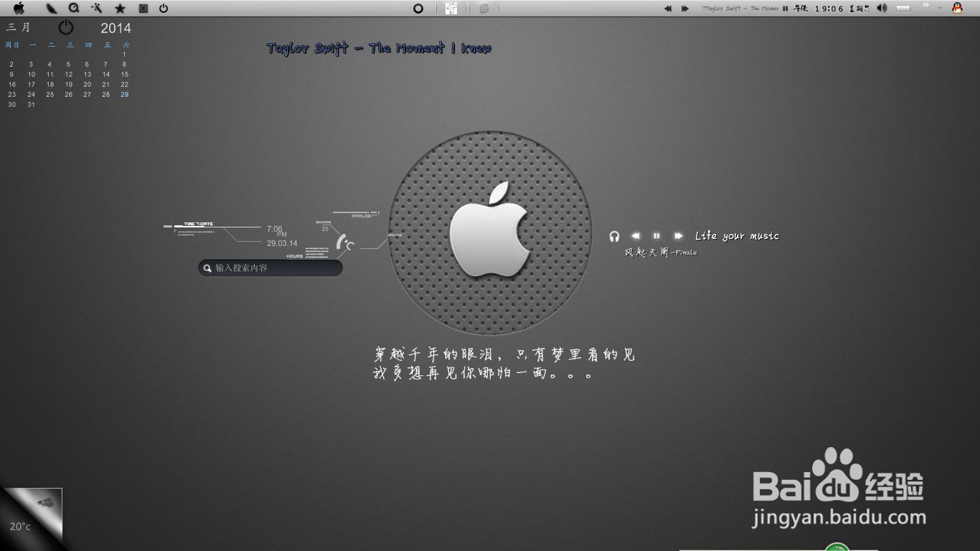Click the Life your music label
980x551 pixels.
point(737,236)
